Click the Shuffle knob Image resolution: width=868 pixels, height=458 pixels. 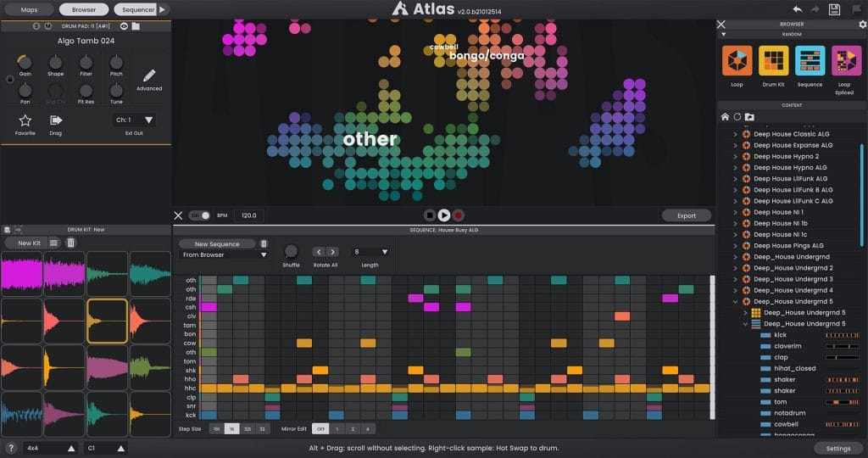tap(291, 252)
